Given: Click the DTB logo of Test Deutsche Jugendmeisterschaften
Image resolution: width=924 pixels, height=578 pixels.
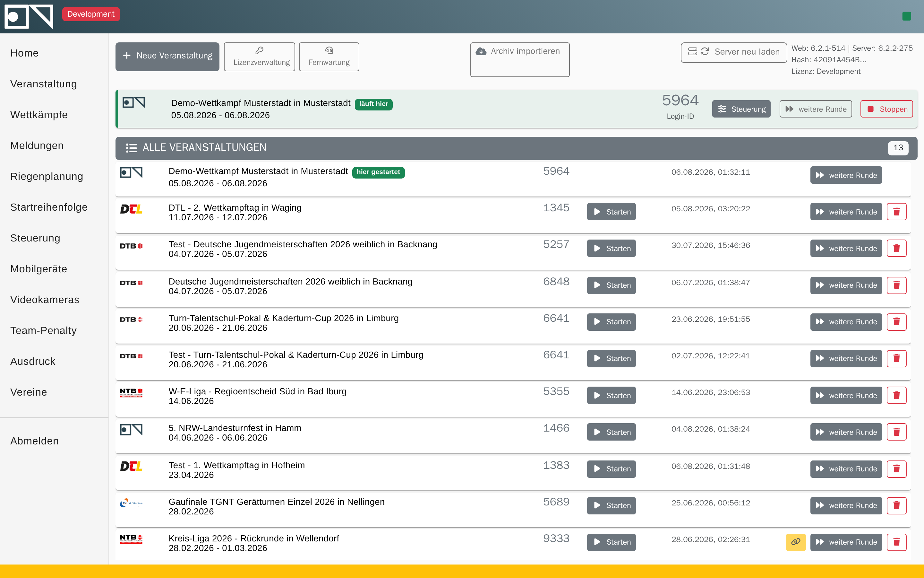Looking at the screenshot, I should pyautogui.click(x=131, y=246).
